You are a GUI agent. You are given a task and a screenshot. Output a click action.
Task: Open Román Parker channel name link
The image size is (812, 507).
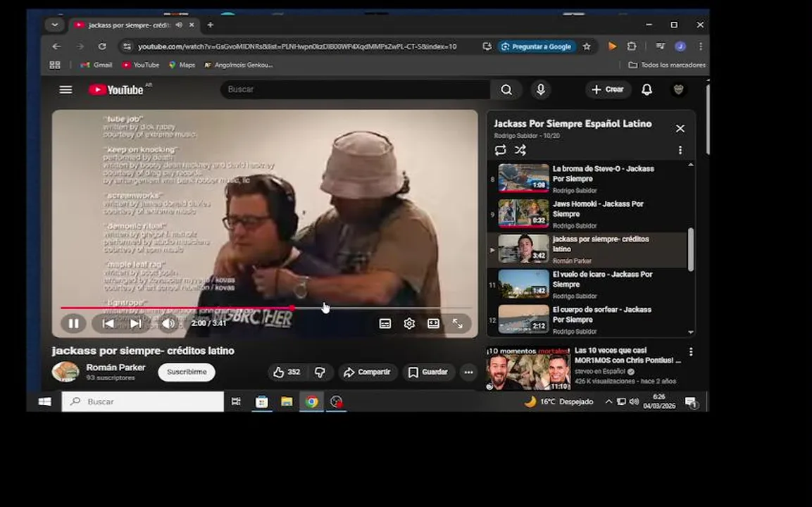115,368
